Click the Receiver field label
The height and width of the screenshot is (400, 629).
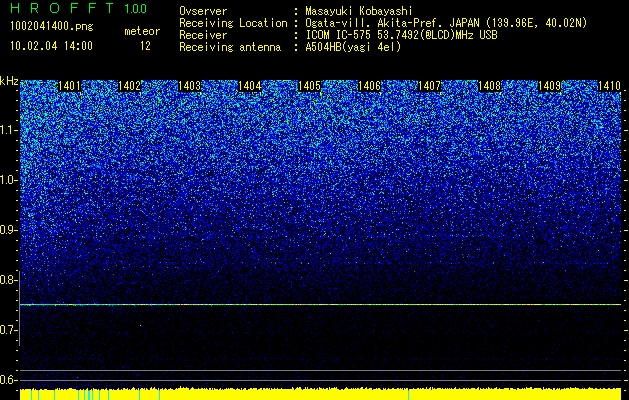point(203,35)
